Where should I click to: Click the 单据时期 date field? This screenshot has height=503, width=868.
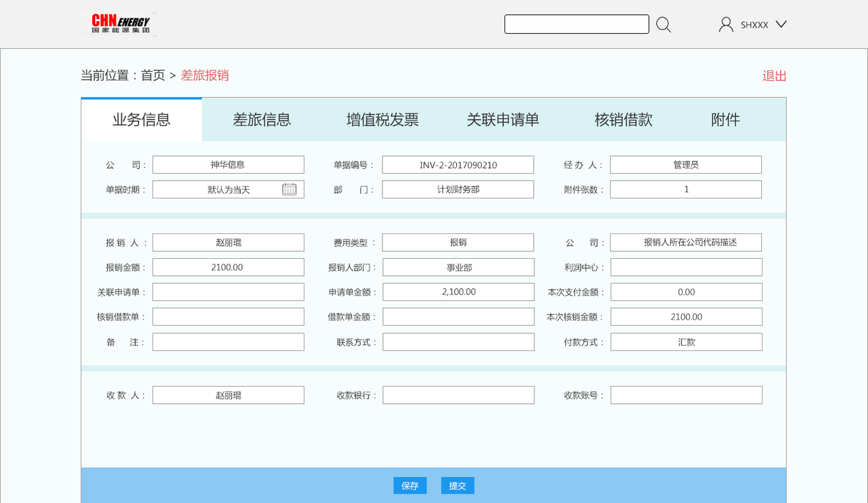[228, 189]
